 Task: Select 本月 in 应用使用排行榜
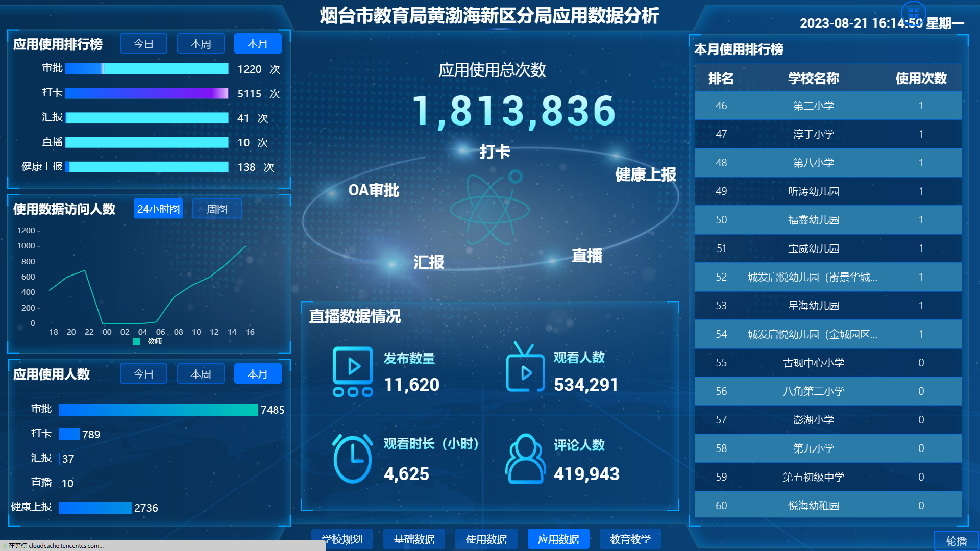(x=258, y=44)
